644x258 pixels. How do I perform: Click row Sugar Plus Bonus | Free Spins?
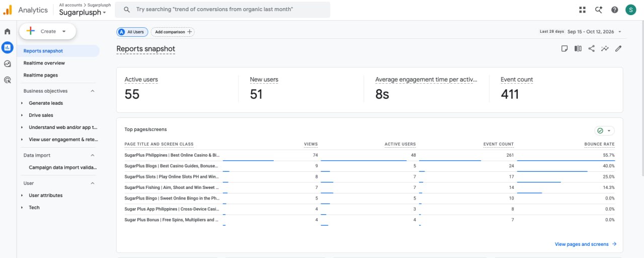[370, 220]
